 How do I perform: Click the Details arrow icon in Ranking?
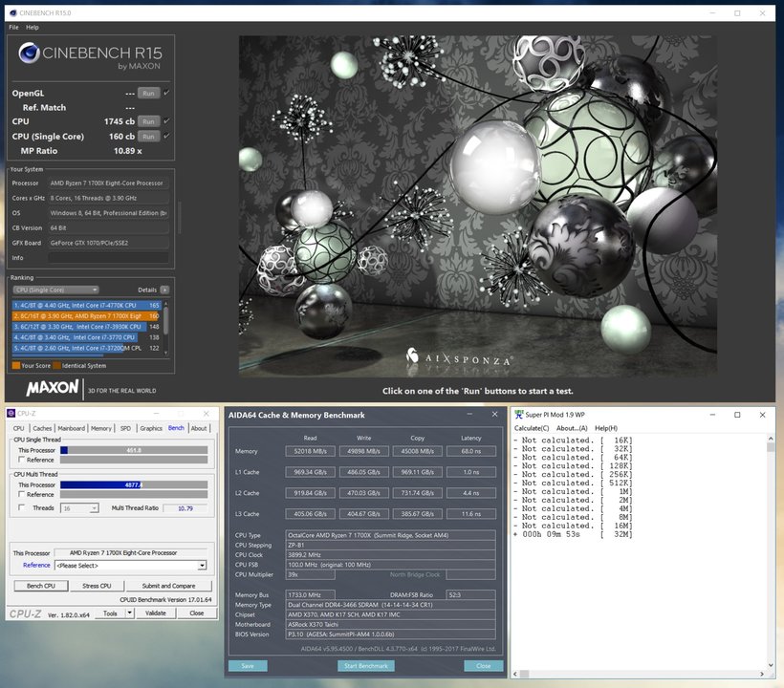tap(164, 290)
